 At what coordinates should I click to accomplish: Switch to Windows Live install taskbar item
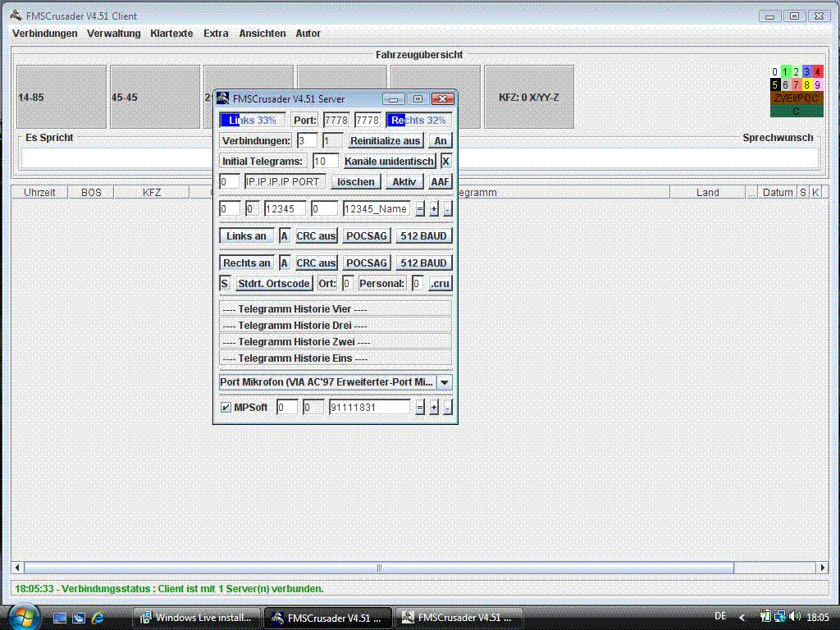(x=196, y=618)
